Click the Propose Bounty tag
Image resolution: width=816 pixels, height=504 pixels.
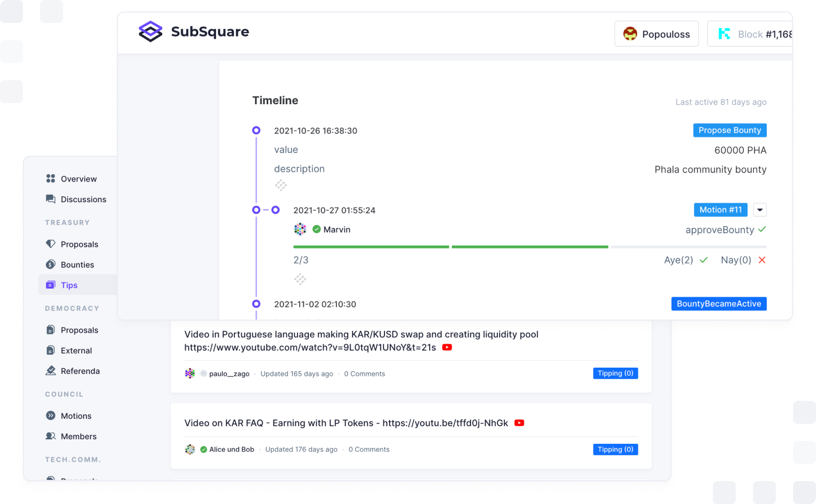(x=729, y=131)
